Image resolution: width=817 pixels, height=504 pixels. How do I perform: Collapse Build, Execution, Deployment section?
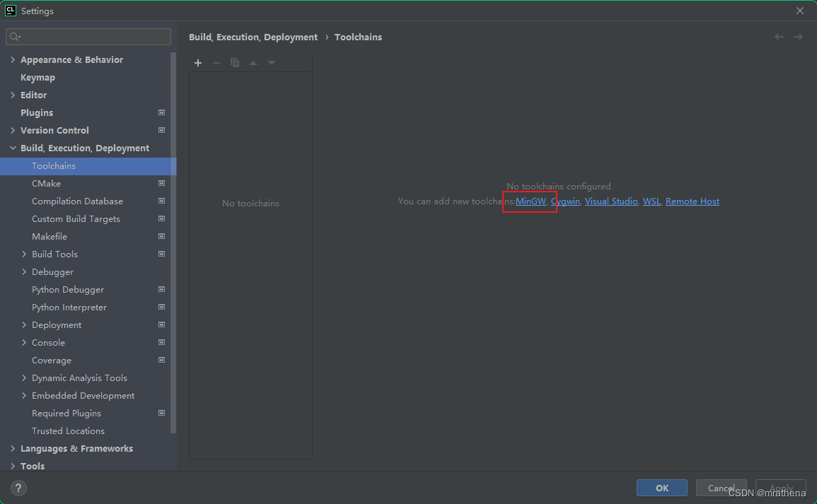click(x=13, y=148)
